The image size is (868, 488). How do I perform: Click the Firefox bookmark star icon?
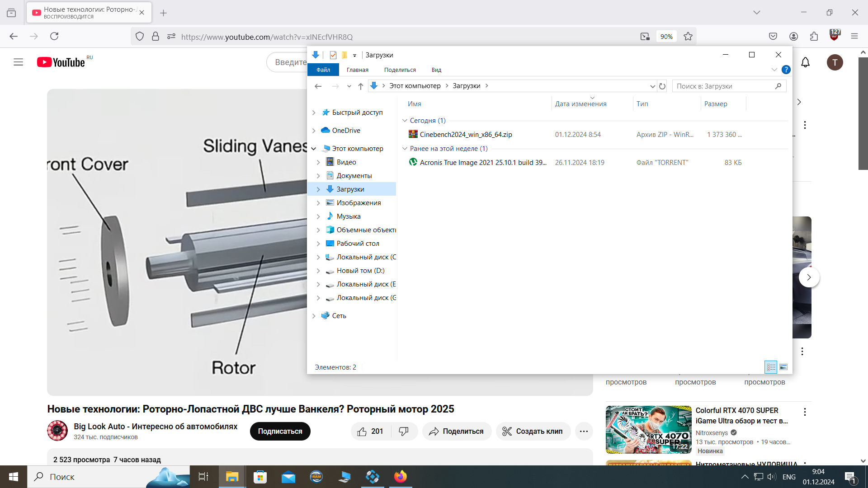[688, 37]
